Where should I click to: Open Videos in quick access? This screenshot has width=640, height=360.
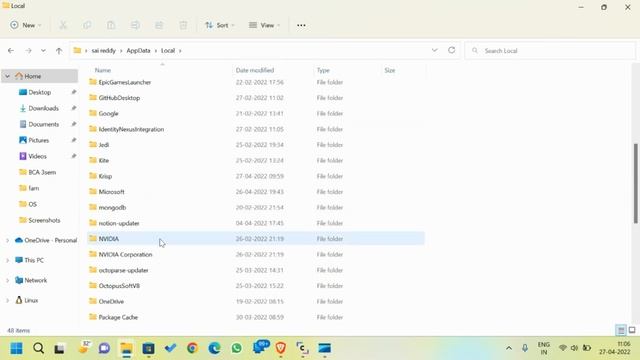(37, 156)
